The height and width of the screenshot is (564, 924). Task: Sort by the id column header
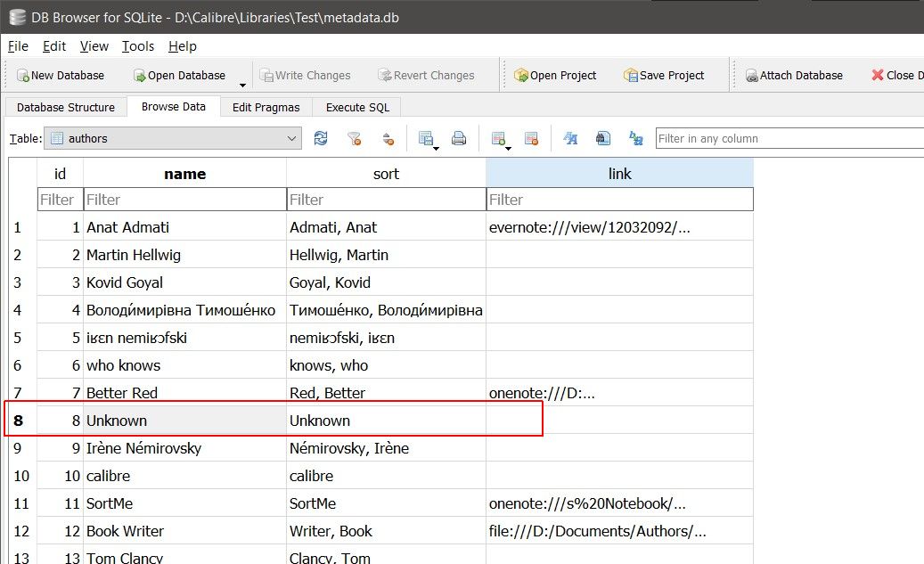[x=60, y=173]
